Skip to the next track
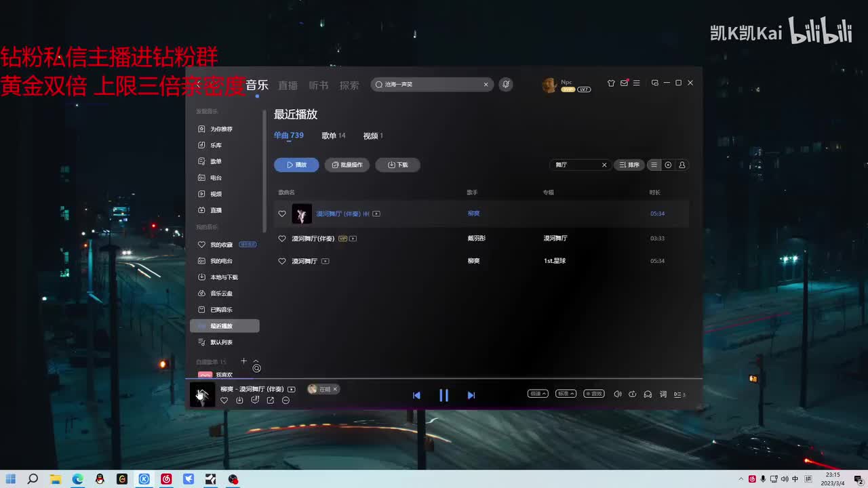Image resolution: width=868 pixels, height=488 pixels. [x=471, y=395]
